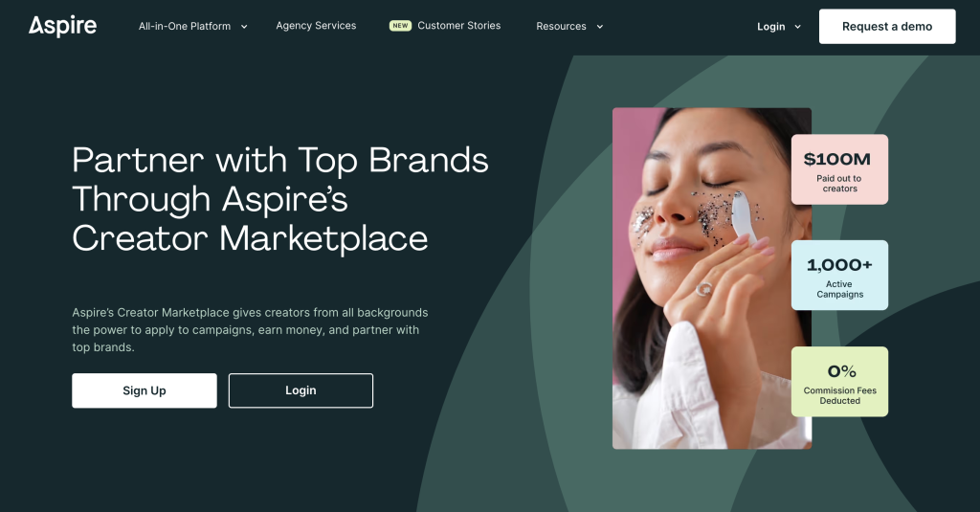Click the face roller in the photo
This screenshot has width=980, height=512.
coord(745,217)
